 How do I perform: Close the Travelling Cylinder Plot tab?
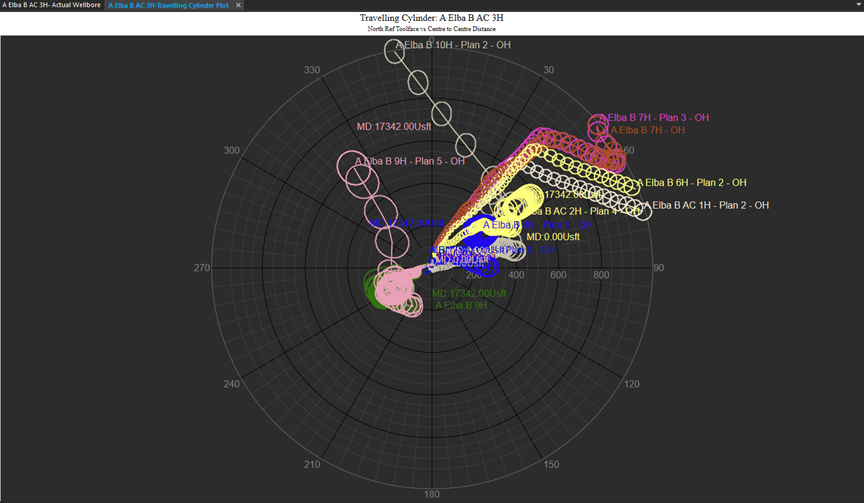tap(239, 5)
